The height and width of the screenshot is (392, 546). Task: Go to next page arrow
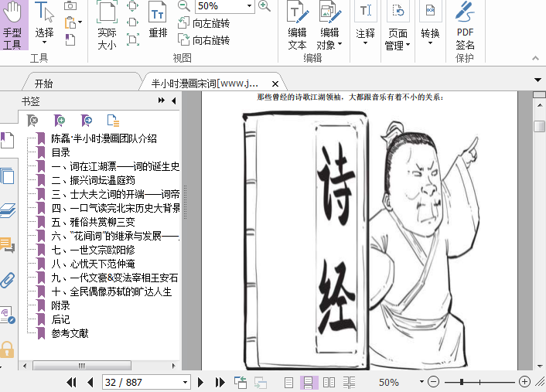click(x=200, y=382)
